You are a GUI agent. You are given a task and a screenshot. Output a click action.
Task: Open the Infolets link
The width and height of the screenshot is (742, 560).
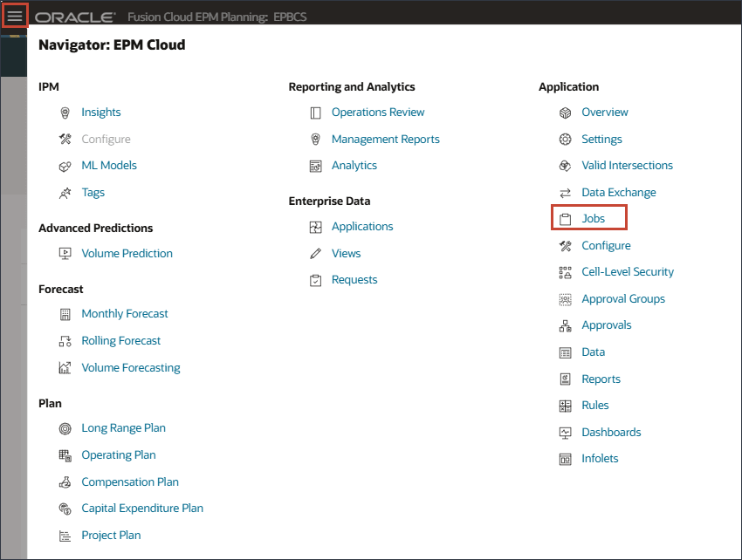(600, 460)
